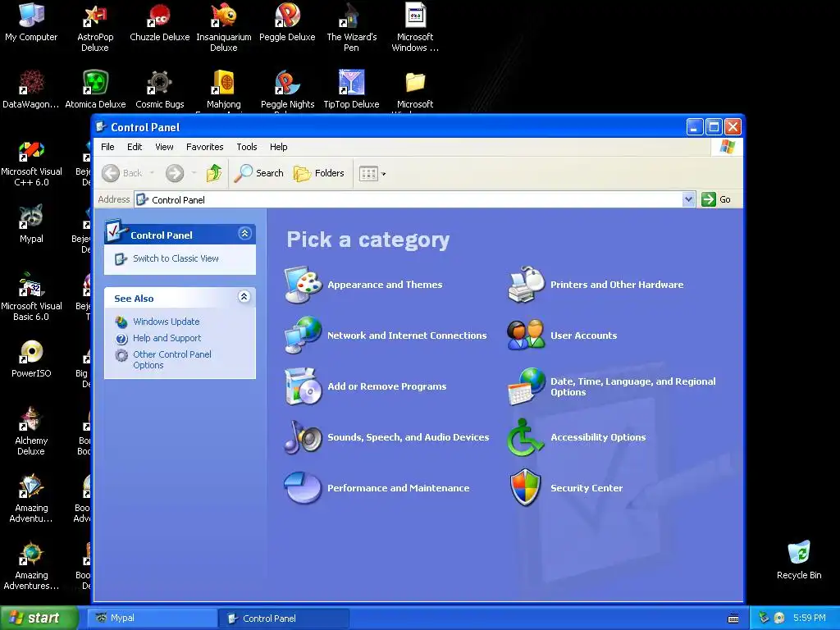Open the Accessibility Options wheelchair icon

click(x=525, y=437)
